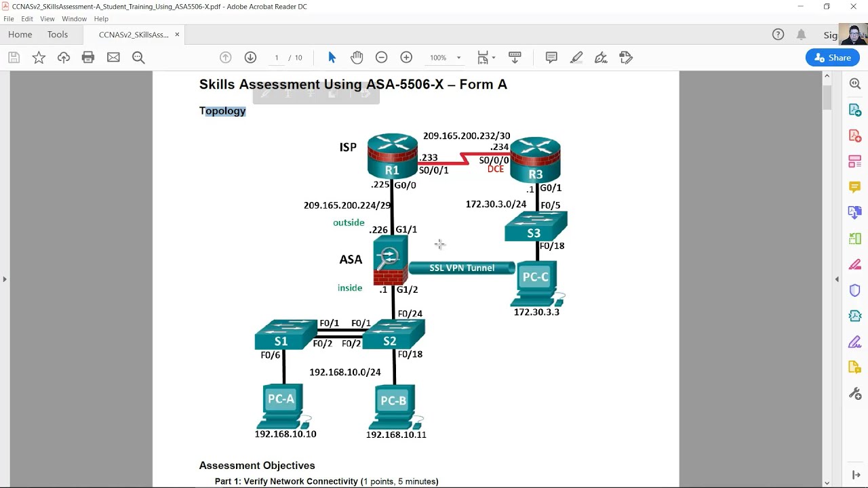Image resolution: width=868 pixels, height=488 pixels.
Task: Click the ASA firewall in the diagram
Action: click(x=391, y=261)
